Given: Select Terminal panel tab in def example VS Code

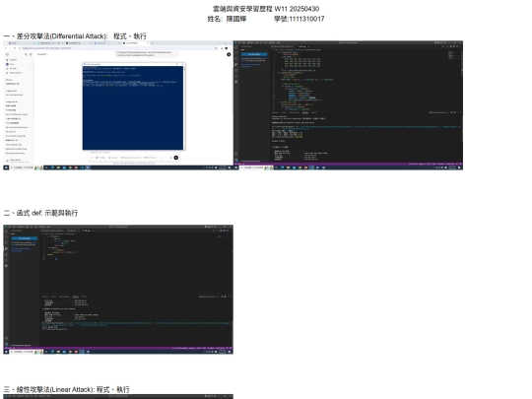Looking at the screenshot, I should (x=75, y=297).
